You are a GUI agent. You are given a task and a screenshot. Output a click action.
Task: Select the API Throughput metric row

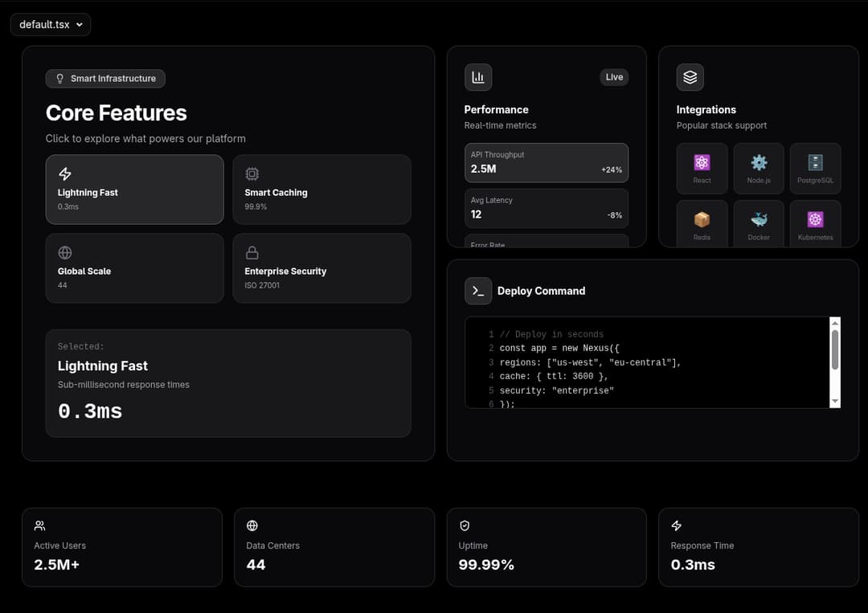(547, 162)
